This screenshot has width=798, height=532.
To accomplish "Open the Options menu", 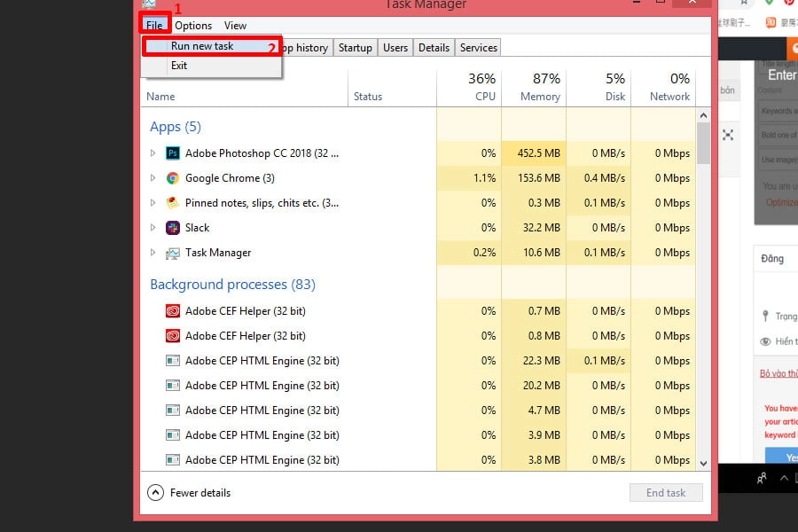I will (193, 26).
